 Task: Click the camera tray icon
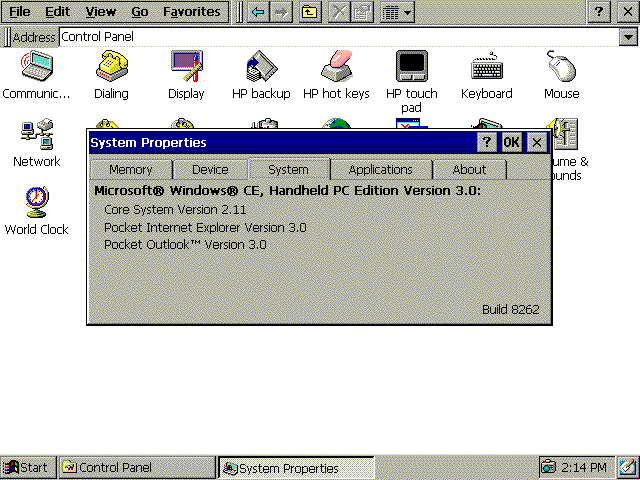pos(548,467)
